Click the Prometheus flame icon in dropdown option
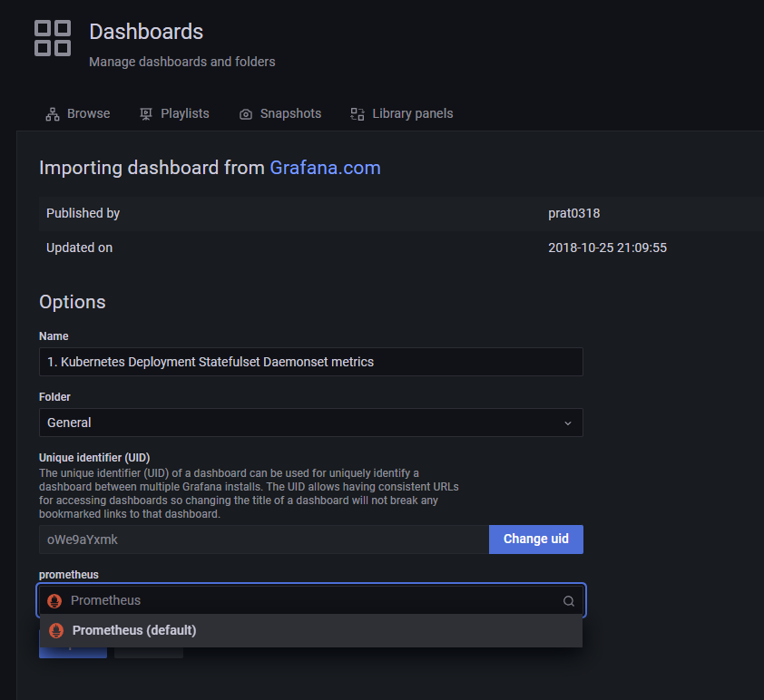The width and height of the screenshot is (764, 700). click(x=56, y=630)
